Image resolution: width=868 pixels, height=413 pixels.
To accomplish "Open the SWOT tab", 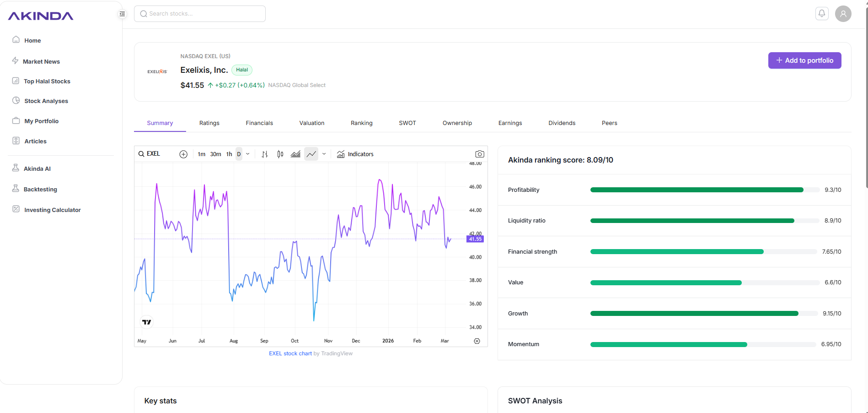I will tap(407, 123).
